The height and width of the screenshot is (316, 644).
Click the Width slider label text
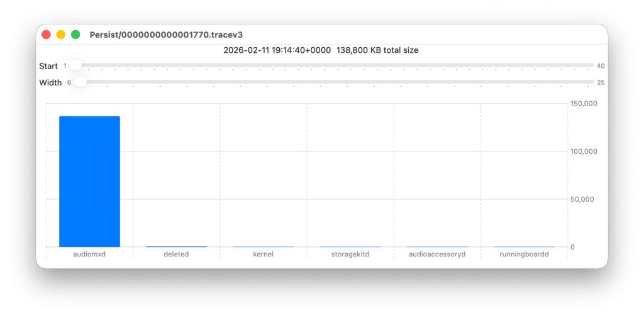point(50,82)
